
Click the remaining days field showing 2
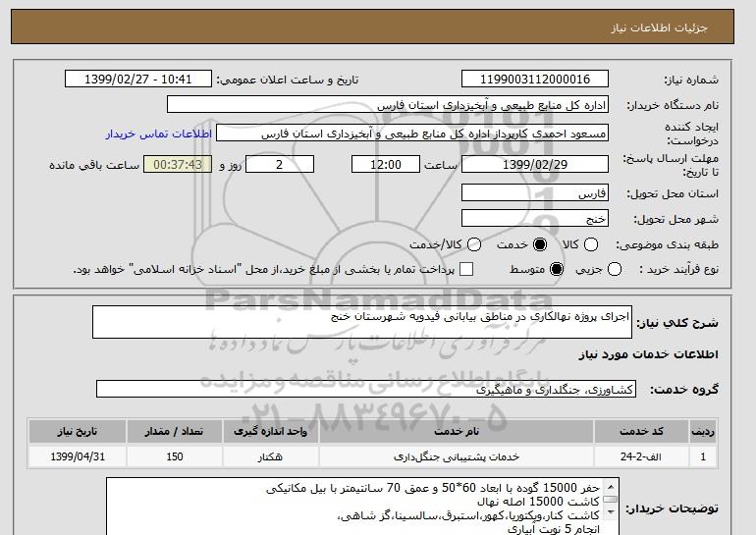(x=280, y=164)
